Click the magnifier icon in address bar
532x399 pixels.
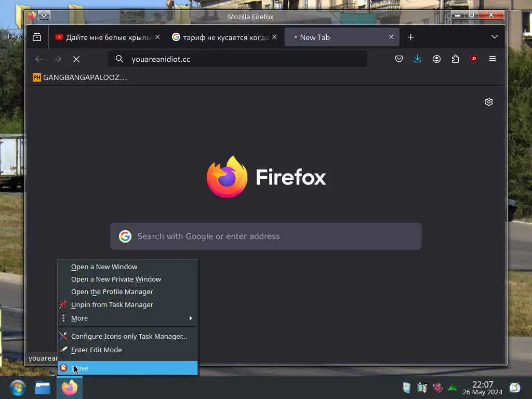119,59
